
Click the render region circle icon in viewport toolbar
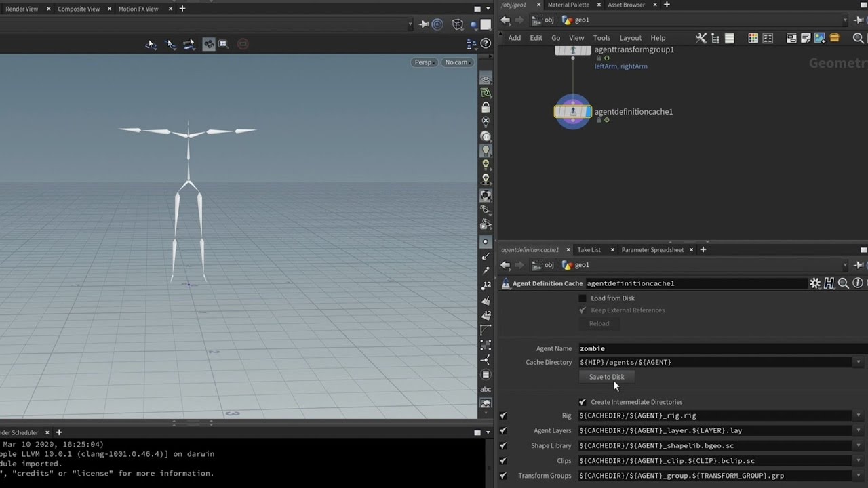437,24
